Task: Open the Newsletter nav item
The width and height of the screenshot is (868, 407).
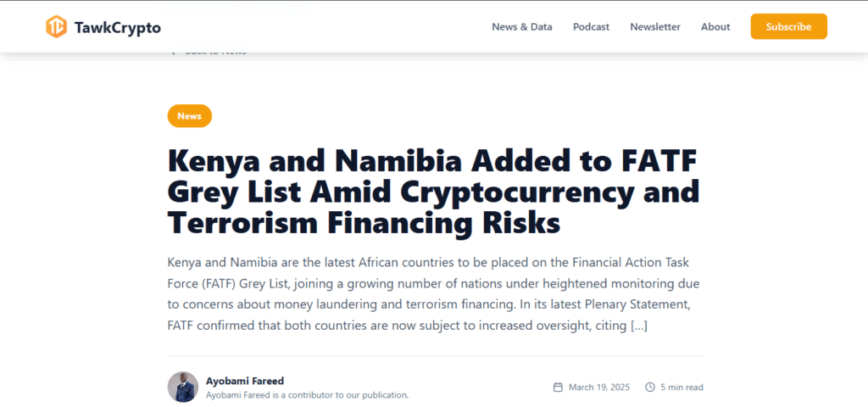Action: click(654, 26)
